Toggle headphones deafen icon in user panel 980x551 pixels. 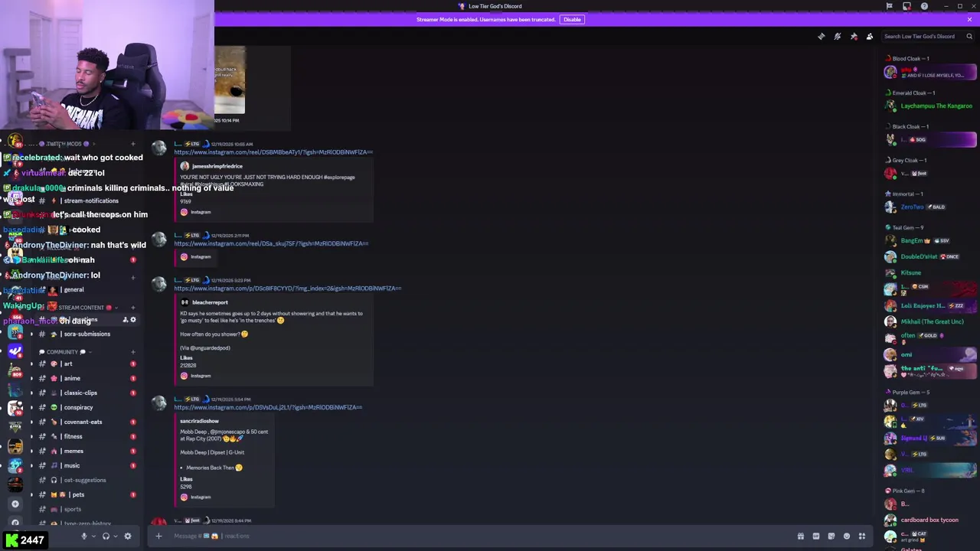pos(106,536)
